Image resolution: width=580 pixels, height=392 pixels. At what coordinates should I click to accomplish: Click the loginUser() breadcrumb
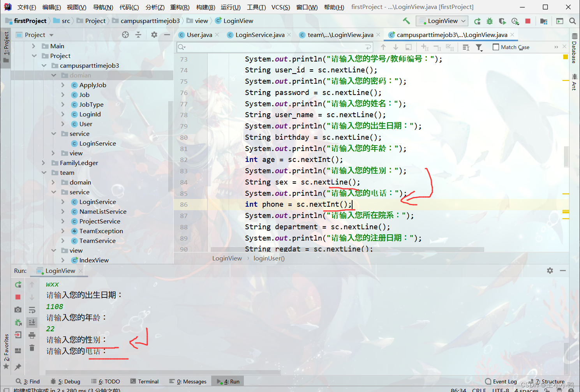pos(269,258)
